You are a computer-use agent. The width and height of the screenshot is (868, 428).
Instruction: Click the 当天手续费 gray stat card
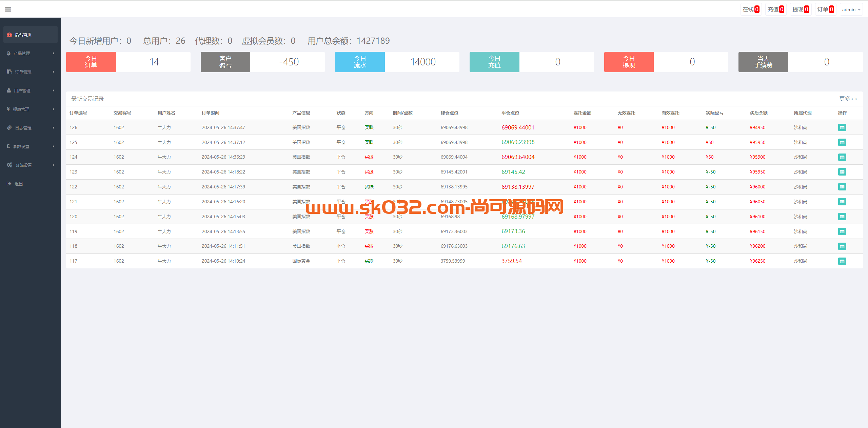click(801, 62)
